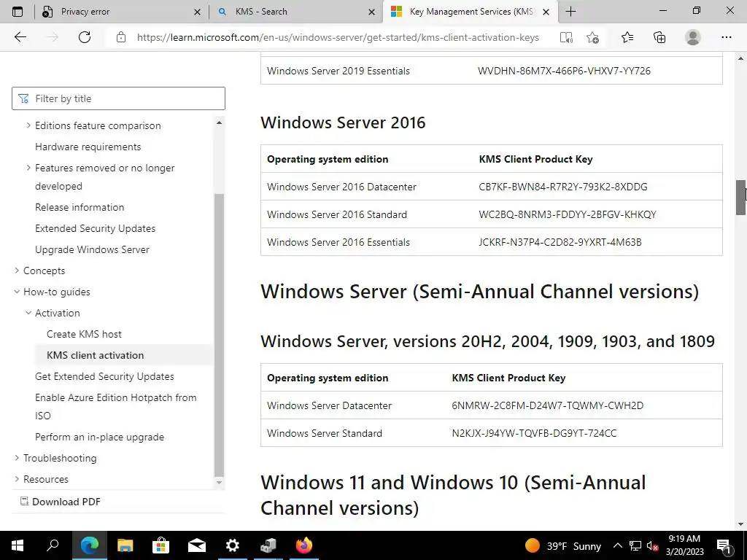Expand the Troubleshooting section
Screen dimensions: 747x560
(x=17, y=458)
